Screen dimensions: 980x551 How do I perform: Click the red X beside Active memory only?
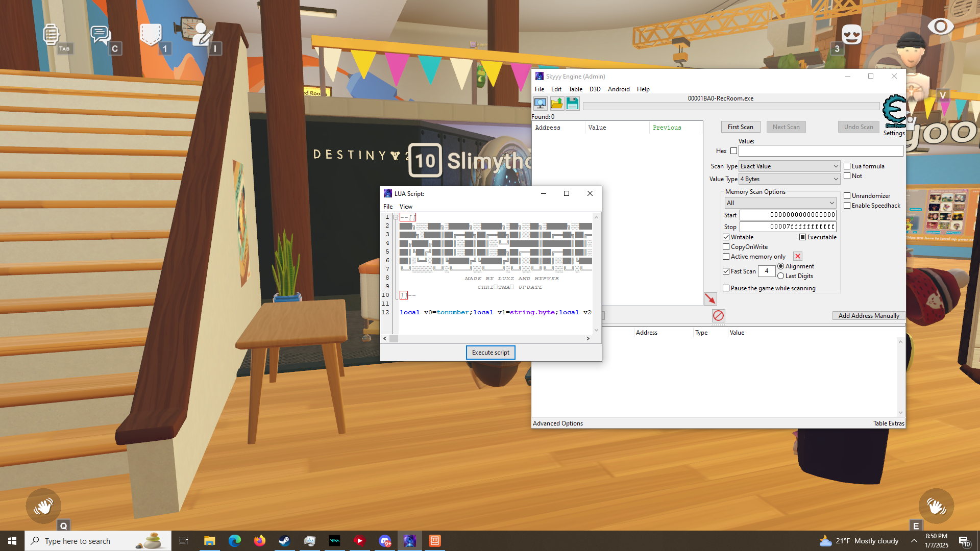(x=798, y=257)
